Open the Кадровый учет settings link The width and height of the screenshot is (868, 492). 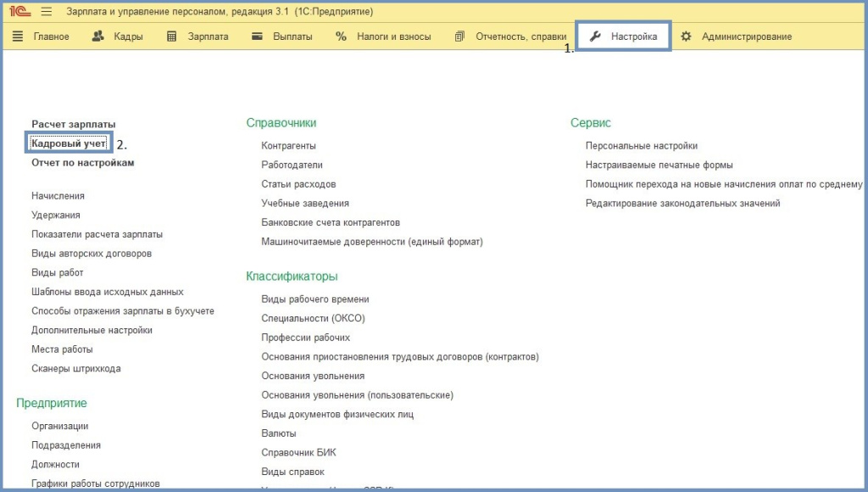(69, 143)
